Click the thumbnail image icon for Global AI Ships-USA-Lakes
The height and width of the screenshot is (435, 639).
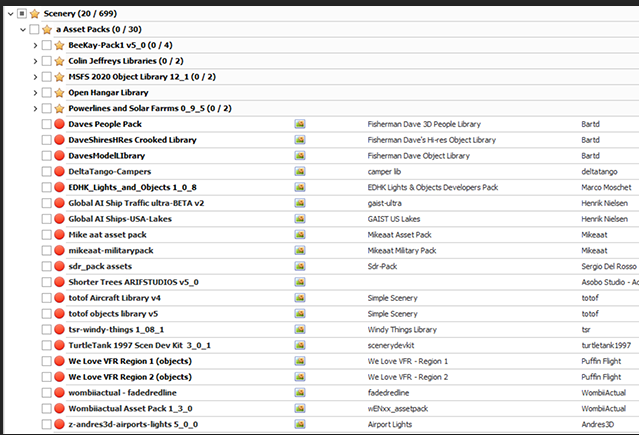(300, 219)
